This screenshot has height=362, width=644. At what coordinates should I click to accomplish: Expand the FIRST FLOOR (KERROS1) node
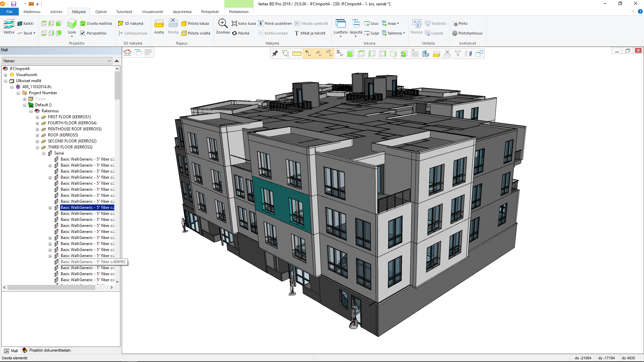point(38,117)
